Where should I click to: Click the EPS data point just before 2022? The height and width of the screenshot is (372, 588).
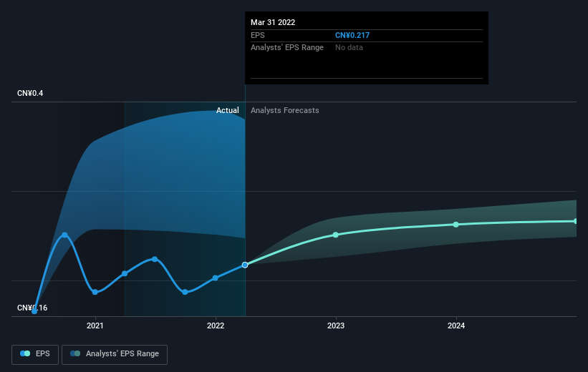pos(216,278)
